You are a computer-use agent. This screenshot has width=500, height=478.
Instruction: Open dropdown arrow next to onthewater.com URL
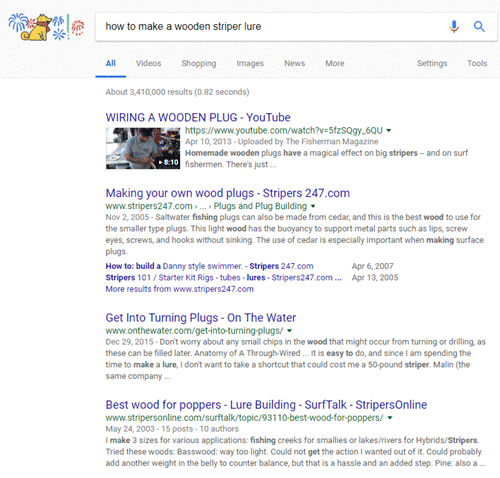(x=289, y=331)
